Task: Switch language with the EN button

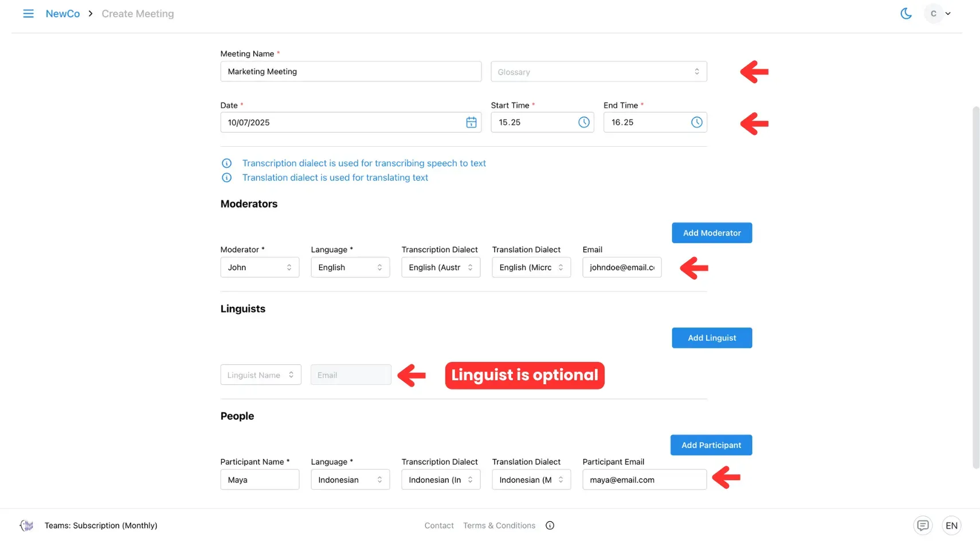Action: [x=951, y=525]
